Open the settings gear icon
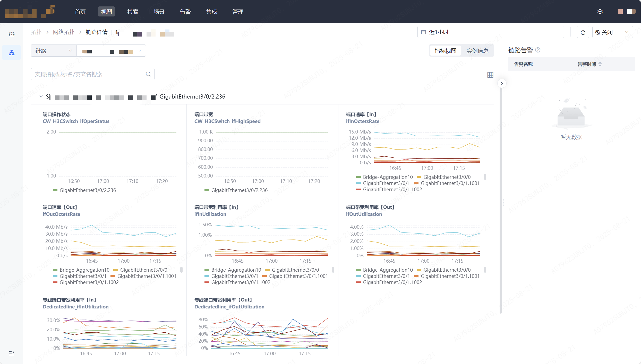641x364 pixels. point(600,12)
